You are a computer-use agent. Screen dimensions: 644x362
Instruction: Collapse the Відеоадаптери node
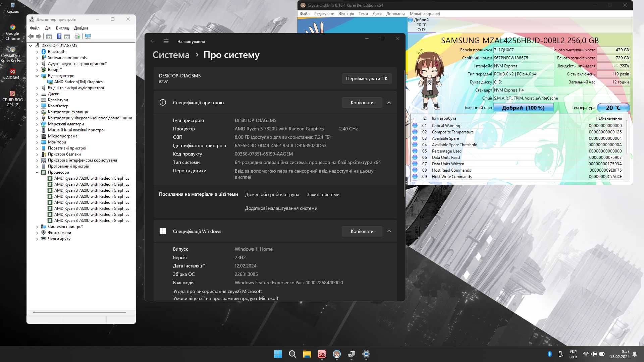point(37,76)
